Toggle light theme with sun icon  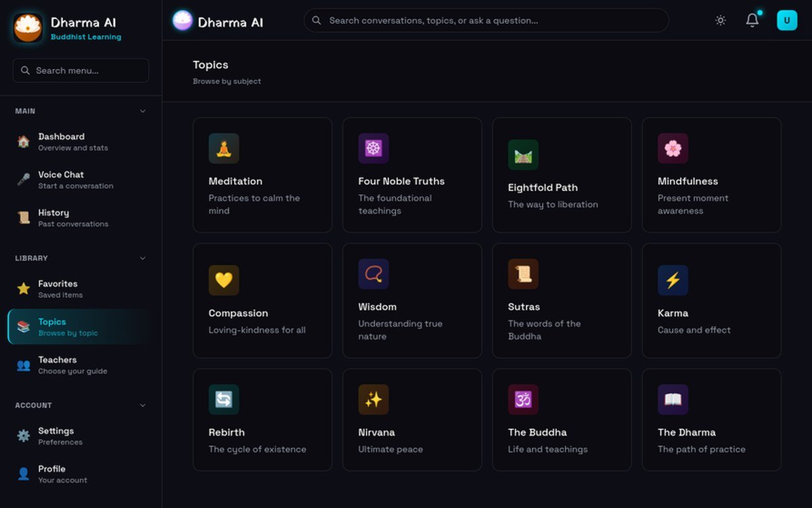point(721,20)
